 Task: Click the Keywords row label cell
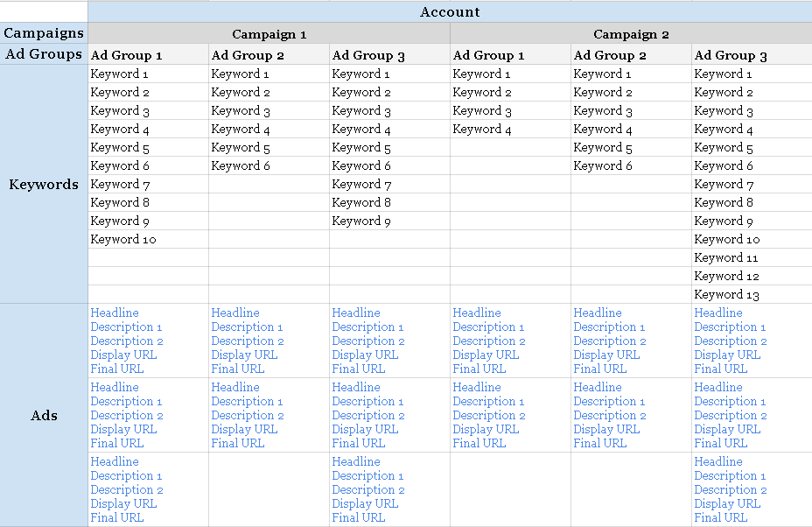click(44, 185)
